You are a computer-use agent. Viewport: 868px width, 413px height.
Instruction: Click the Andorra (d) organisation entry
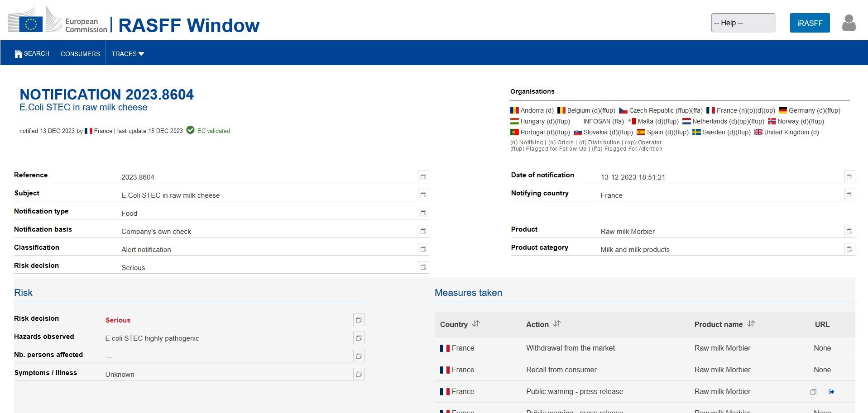(x=532, y=110)
